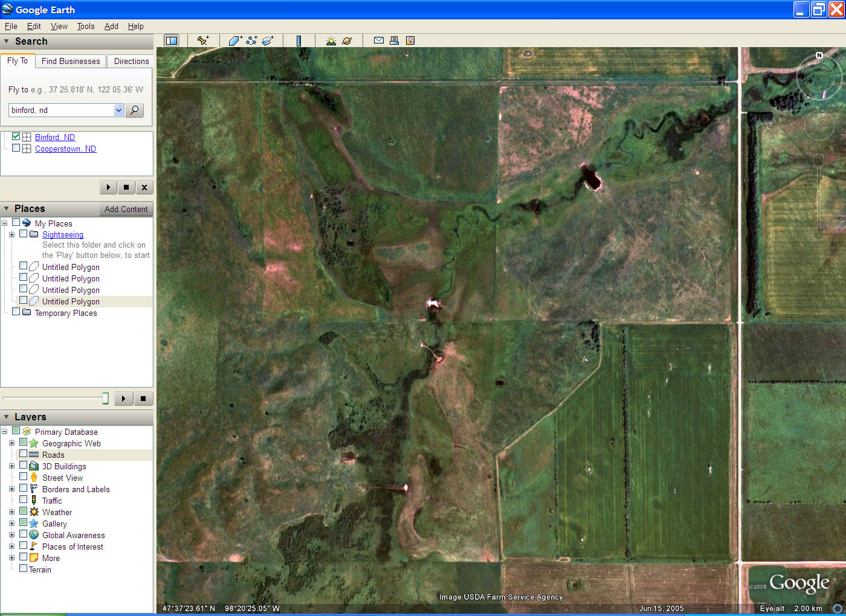Click the 3D Buildings layer icon

click(34, 466)
